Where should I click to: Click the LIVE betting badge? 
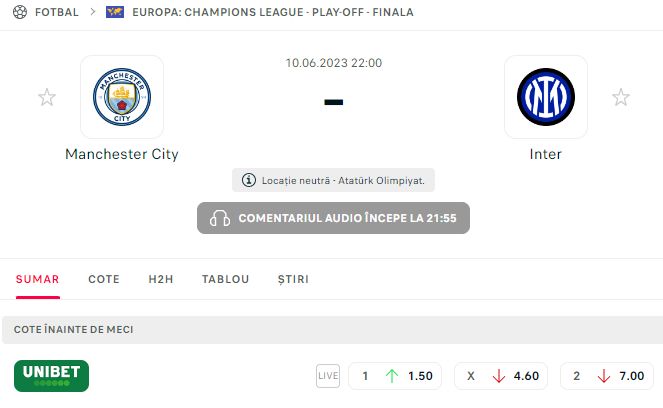click(x=328, y=376)
